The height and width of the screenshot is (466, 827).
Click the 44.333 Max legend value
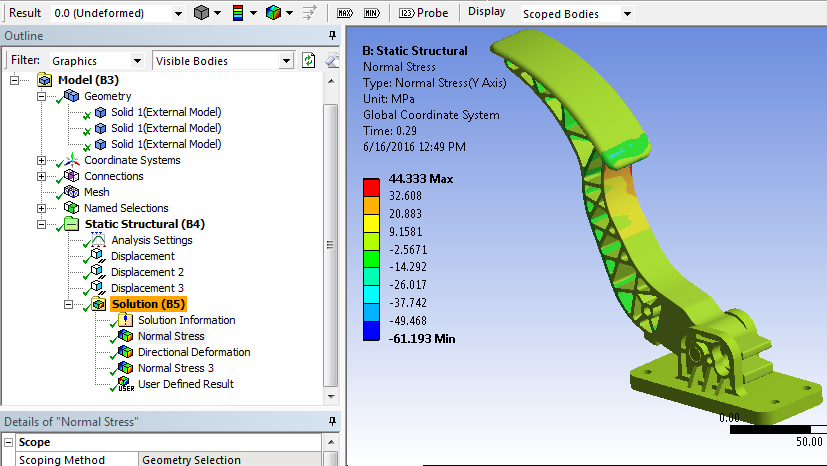click(x=421, y=179)
